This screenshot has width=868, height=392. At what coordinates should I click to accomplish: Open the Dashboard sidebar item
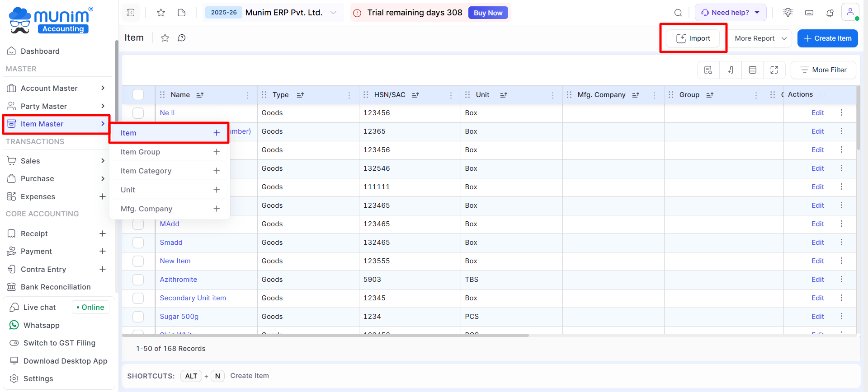click(x=40, y=51)
